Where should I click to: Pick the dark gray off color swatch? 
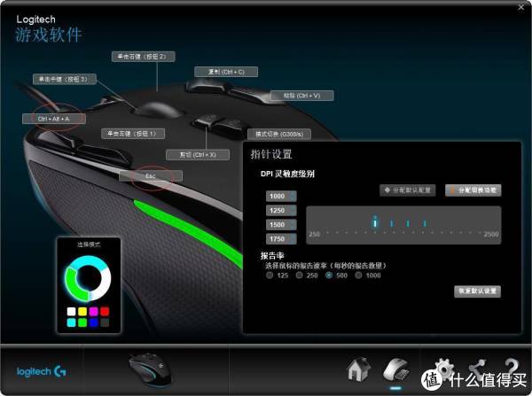(105, 322)
